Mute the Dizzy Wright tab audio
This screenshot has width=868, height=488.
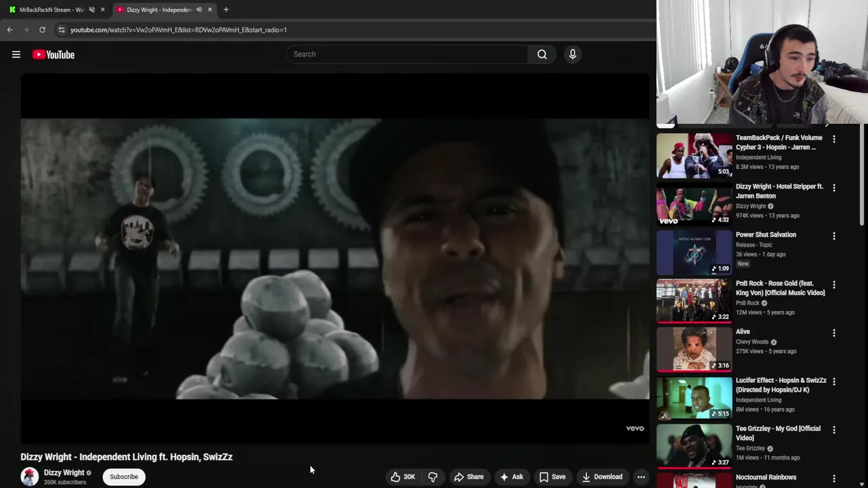click(199, 9)
